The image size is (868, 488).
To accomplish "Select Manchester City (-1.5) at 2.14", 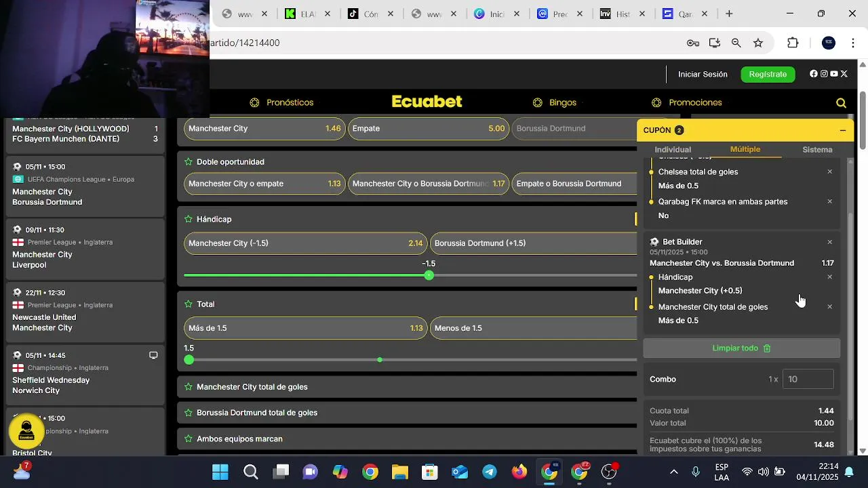I will pyautogui.click(x=306, y=243).
